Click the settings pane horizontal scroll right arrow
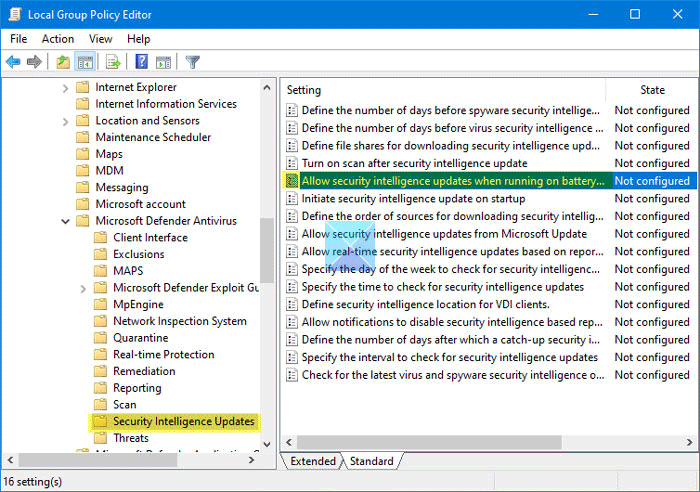Viewport: 700px width, 492px height. (x=689, y=442)
